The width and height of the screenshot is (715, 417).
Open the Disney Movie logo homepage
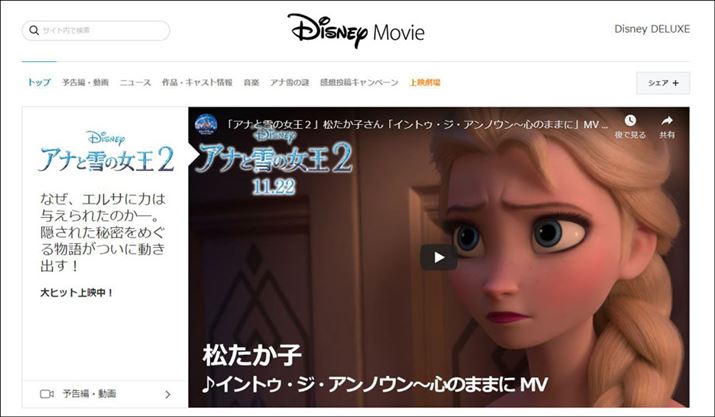point(356,31)
